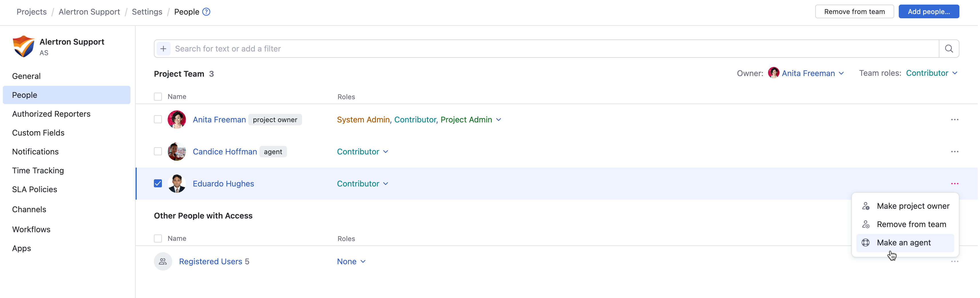Open Authorized Reporters in sidebar
This screenshot has width=980, height=298.
point(67,114)
